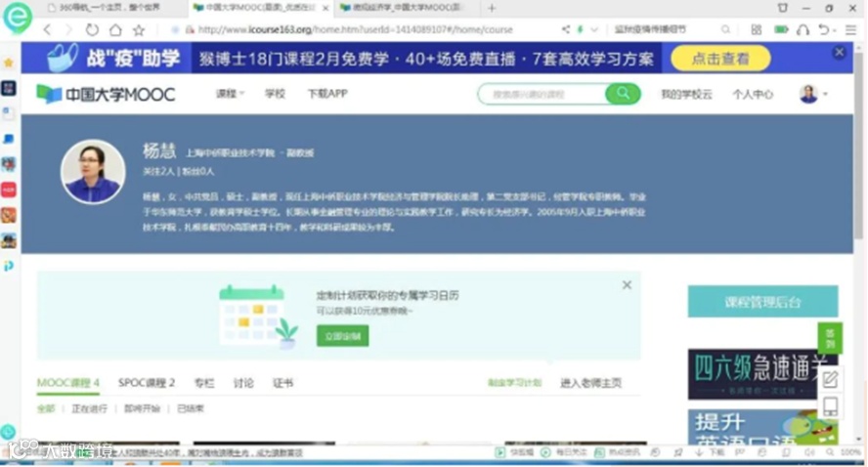This screenshot has height=467, width=868.
Task: Filter courses by 即将开始
Action: (x=143, y=408)
